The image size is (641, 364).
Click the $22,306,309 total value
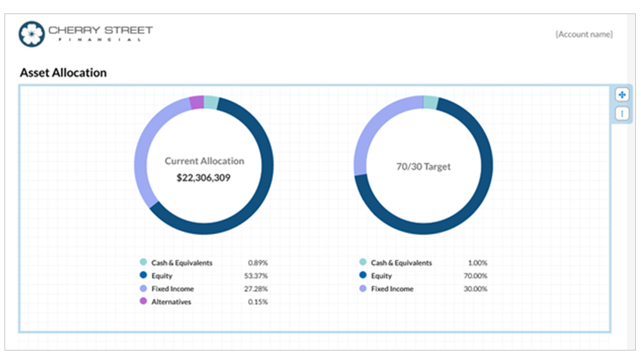203,178
